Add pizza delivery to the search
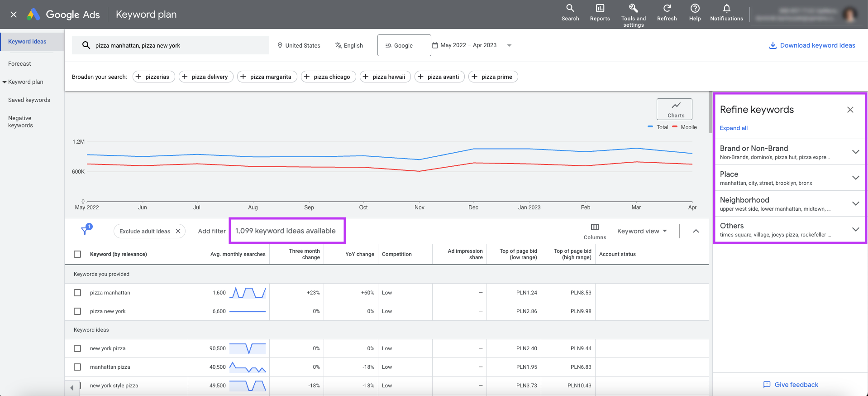This screenshot has height=396, width=868. (x=206, y=77)
